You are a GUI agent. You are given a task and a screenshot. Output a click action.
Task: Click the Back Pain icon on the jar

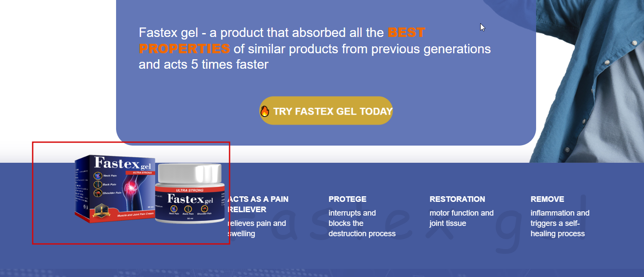pyautogui.click(x=188, y=209)
